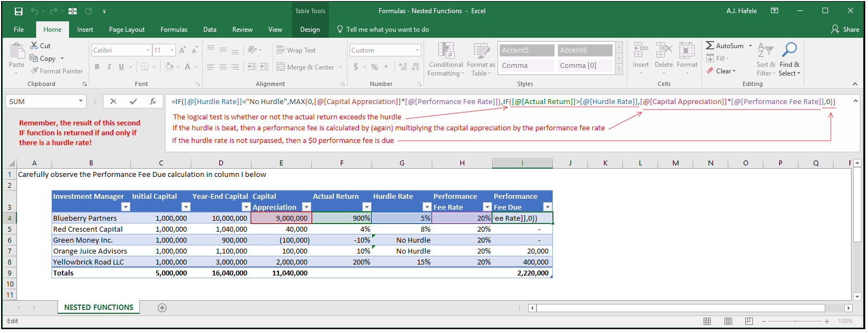Click Increase Font Size icon
Image resolution: width=868 pixels, height=333 pixels.
[x=182, y=50]
